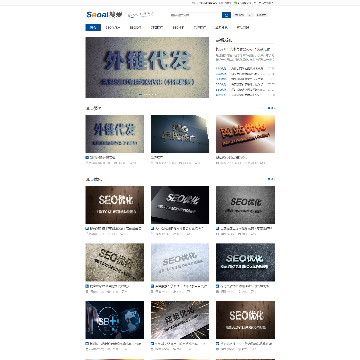Open the dark glitter metallic SEO优化 thumbnail
The width and height of the screenshot is (360, 360).
click(x=245, y=262)
